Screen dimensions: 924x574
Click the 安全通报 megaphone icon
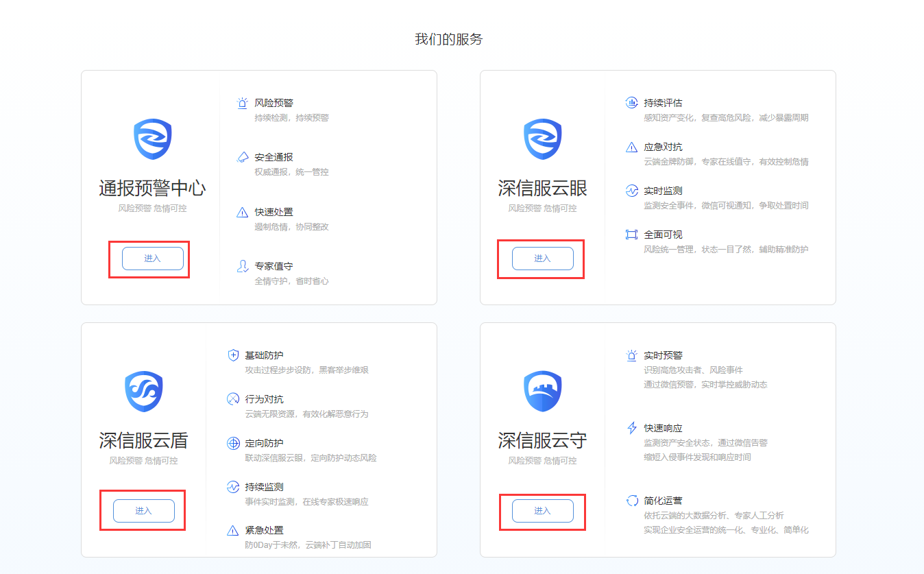point(242,157)
